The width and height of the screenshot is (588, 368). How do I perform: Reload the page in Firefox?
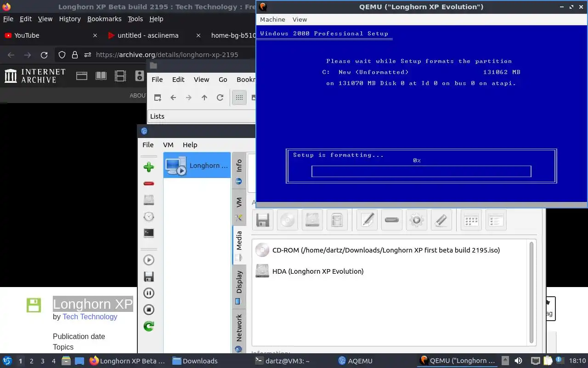click(x=44, y=55)
